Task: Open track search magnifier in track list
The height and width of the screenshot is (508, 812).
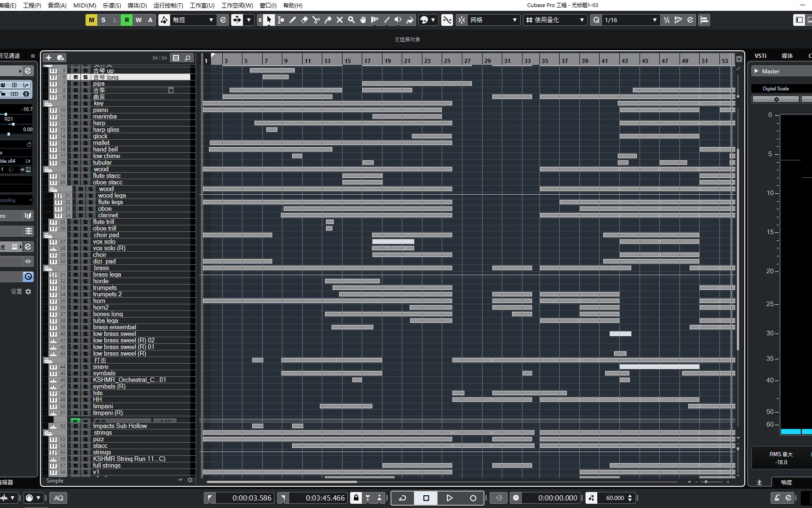Action: (187, 57)
